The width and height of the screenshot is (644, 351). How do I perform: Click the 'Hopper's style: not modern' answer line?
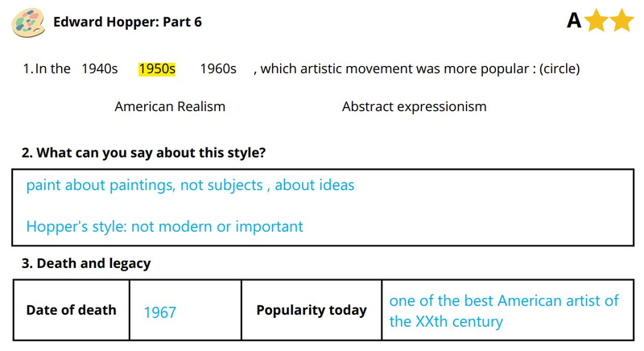(x=164, y=226)
